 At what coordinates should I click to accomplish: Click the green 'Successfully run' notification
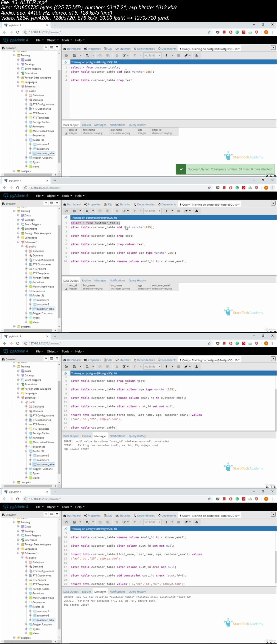click(226, 169)
